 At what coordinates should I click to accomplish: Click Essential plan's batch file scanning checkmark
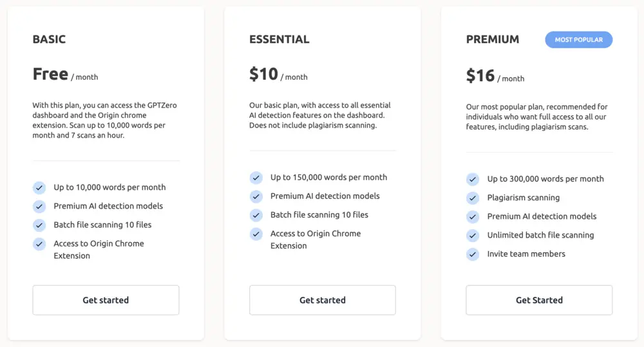pyautogui.click(x=256, y=215)
